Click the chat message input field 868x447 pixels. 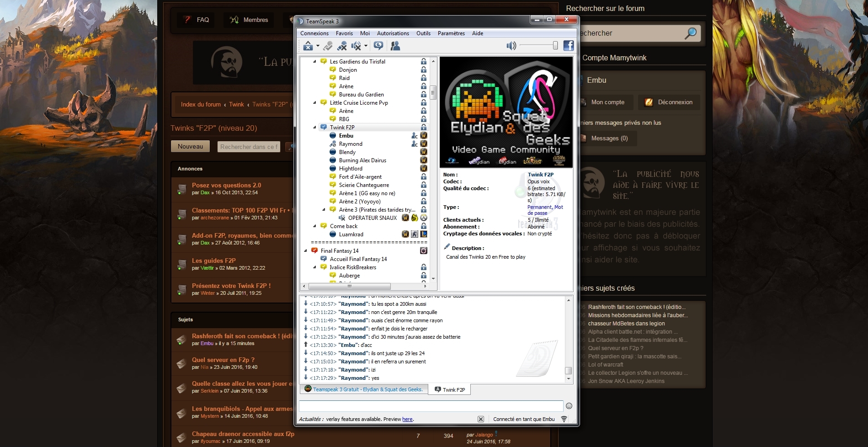click(x=431, y=406)
